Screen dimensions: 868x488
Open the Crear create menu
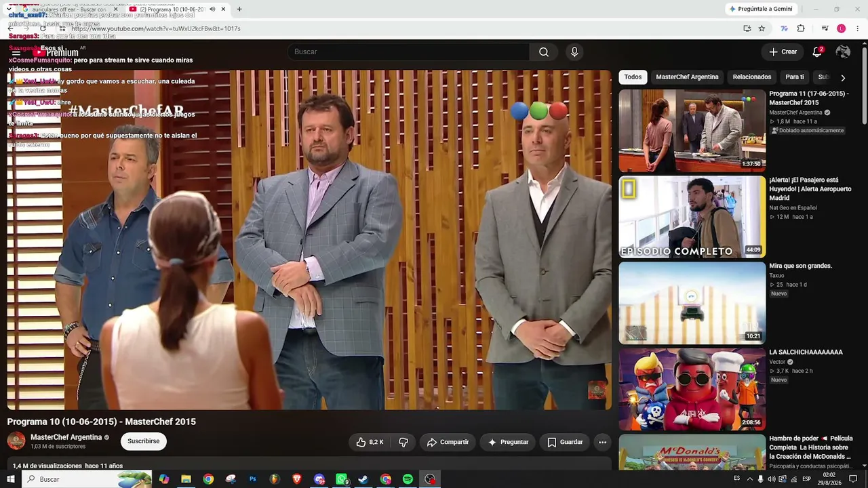click(x=783, y=52)
